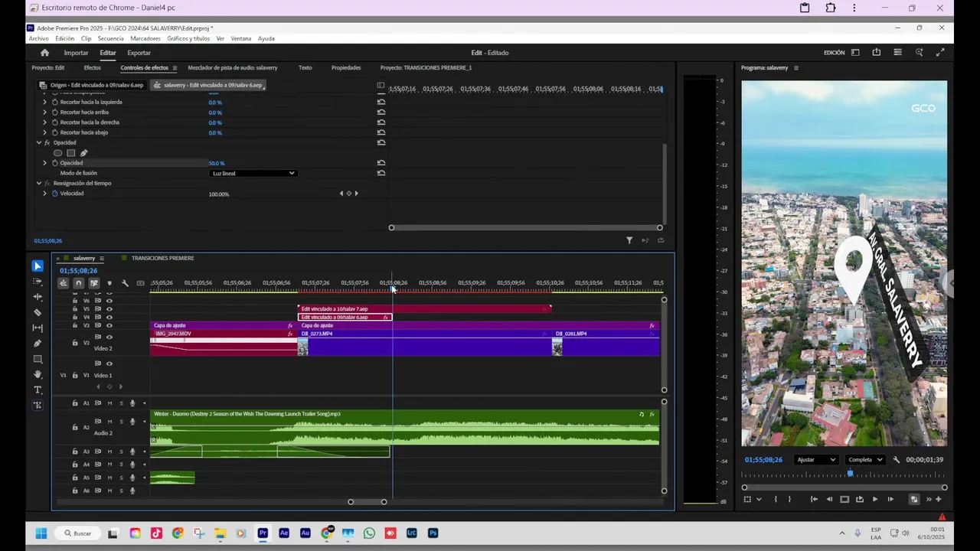Expand the Velocidad property
The image size is (980, 551).
coord(44,194)
